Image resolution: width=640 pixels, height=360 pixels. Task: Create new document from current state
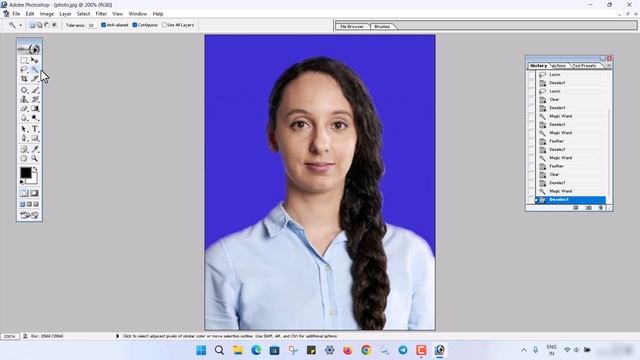576,208
